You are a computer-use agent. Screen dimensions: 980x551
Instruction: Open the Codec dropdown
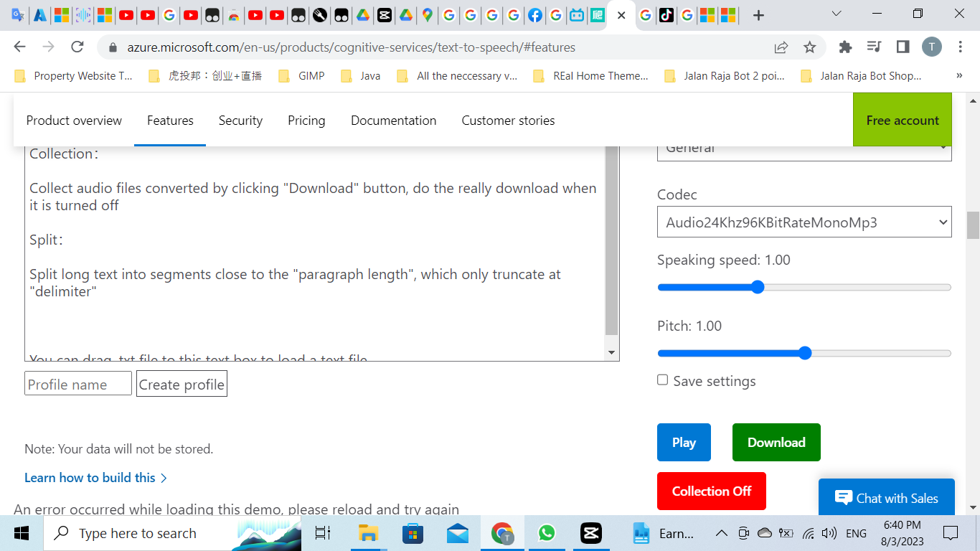(x=804, y=222)
